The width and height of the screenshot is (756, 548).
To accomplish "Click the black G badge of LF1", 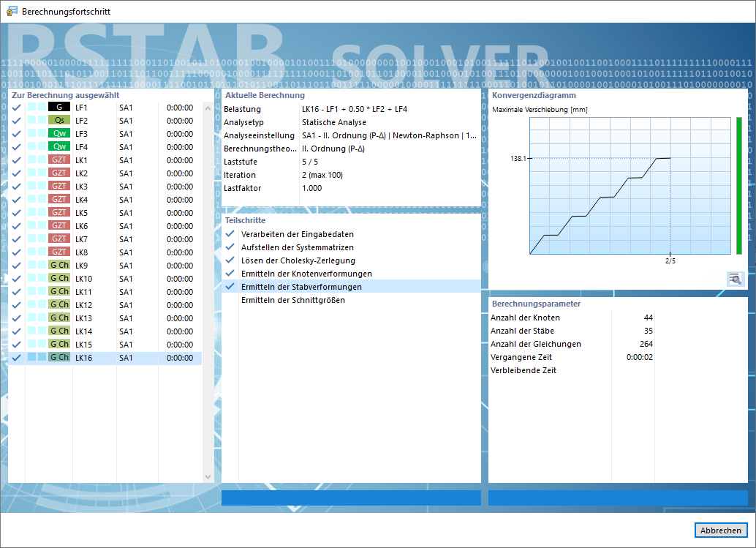I will point(59,107).
